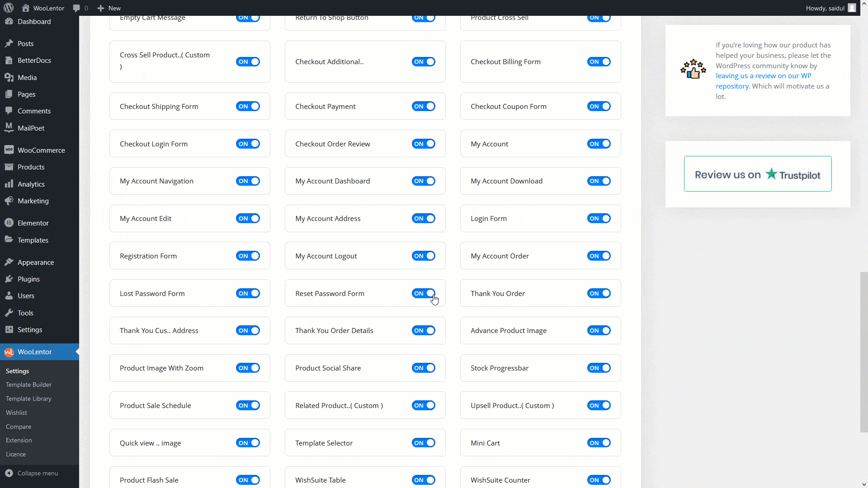The image size is (868, 488).
Task: Click the Comments speech icon in sidebar
Action: (9, 111)
